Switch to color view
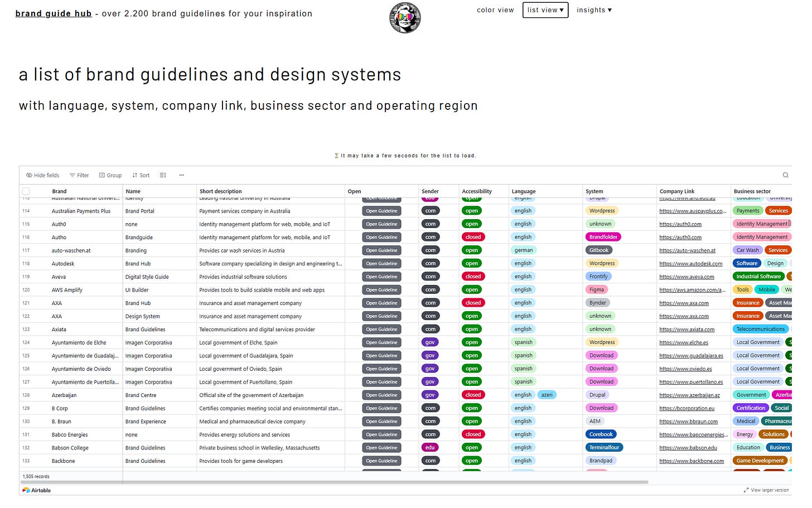 [x=495, y=9]
